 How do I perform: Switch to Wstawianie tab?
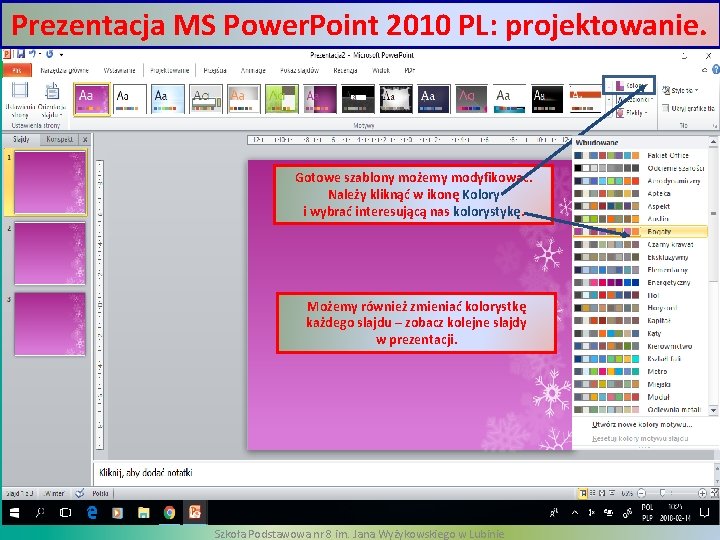pyautogui.click(x=119, y=70)
